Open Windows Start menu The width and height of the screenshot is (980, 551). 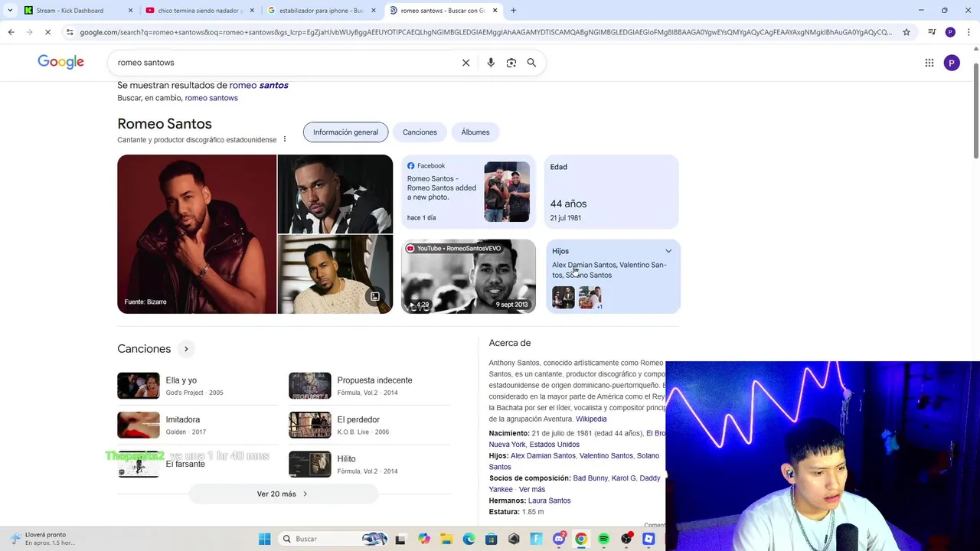click(x=264, y=539)
